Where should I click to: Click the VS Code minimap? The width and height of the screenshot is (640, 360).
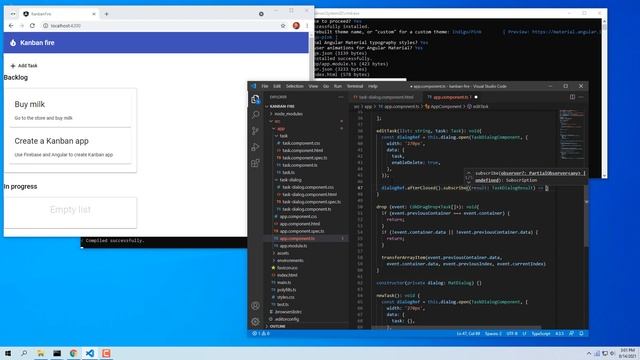(x=571, y=135)
